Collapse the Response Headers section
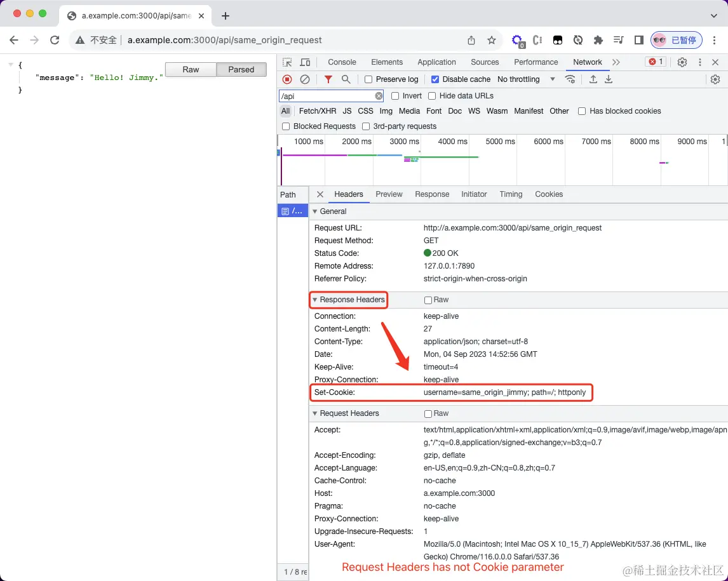 coord(315,300)
